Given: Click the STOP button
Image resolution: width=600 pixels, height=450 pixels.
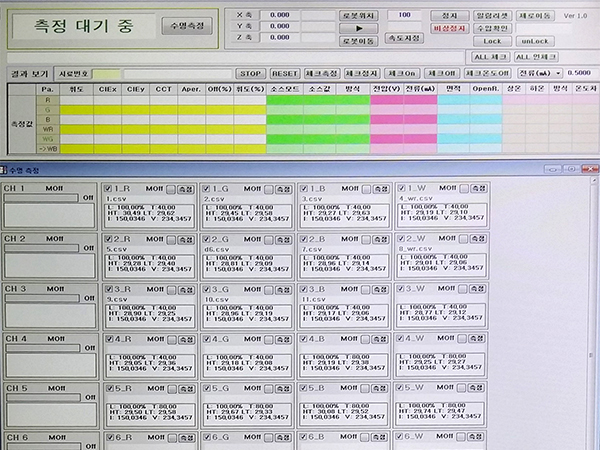Looking at the screenshot, I should (251, 73).
